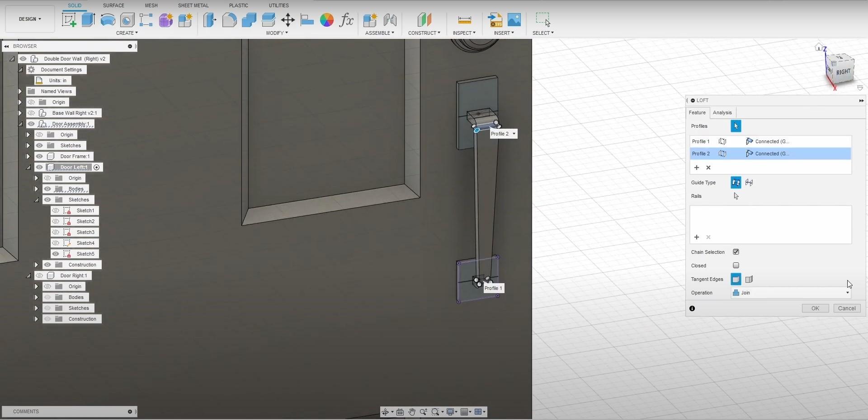The width and height of the screenshot is (868, 420).
Task: Click the Hole tool icon
Action: pyautogui.click(x=127, y=20)
